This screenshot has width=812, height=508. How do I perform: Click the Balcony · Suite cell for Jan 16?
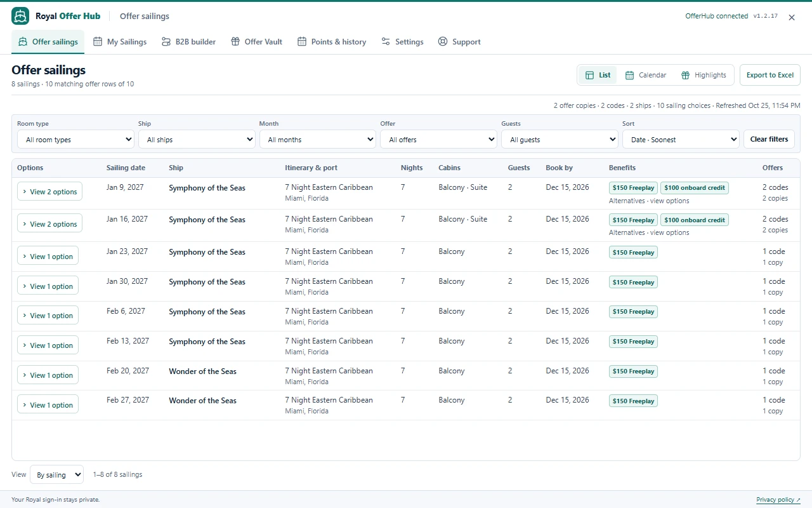pos(462,219)
